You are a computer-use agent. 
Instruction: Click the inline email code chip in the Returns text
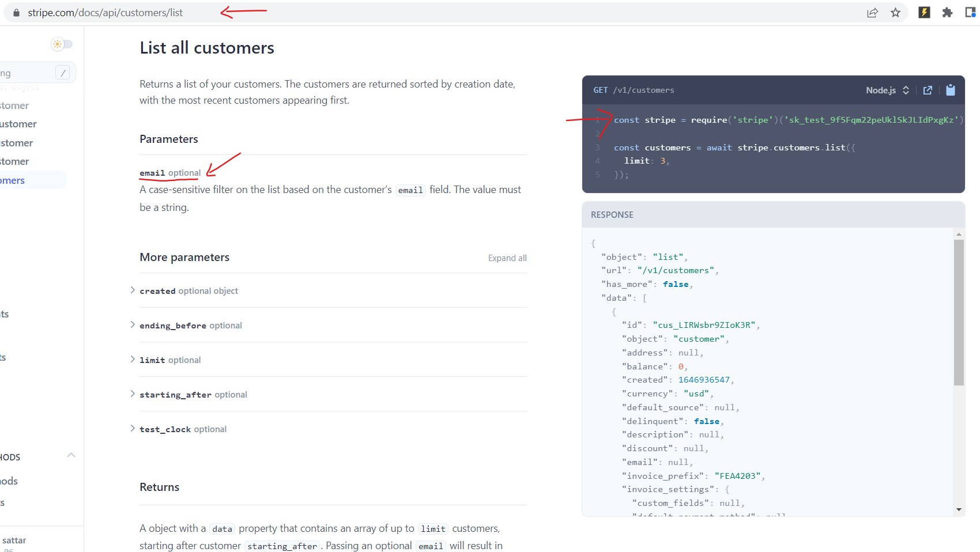pyautogui.click(x=431, y=546)
